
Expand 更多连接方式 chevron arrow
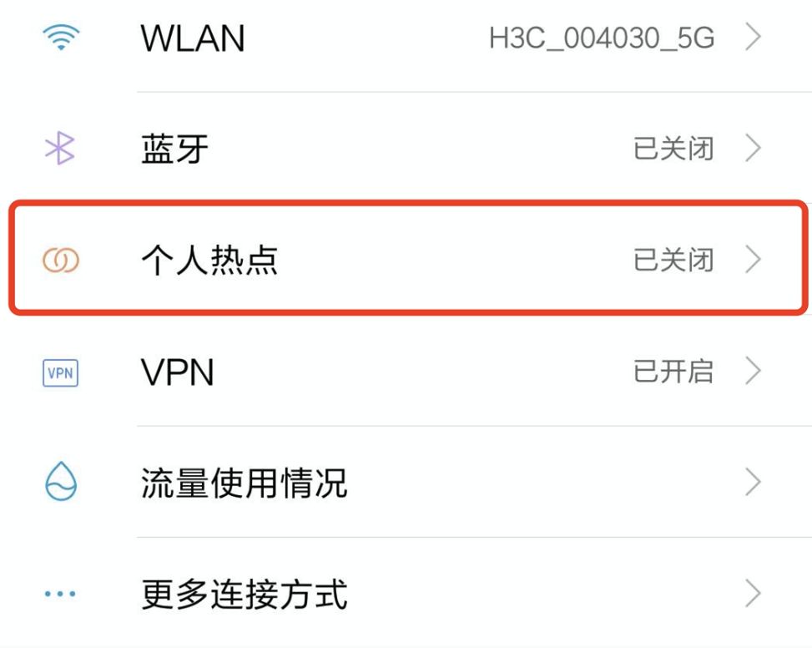753,594
